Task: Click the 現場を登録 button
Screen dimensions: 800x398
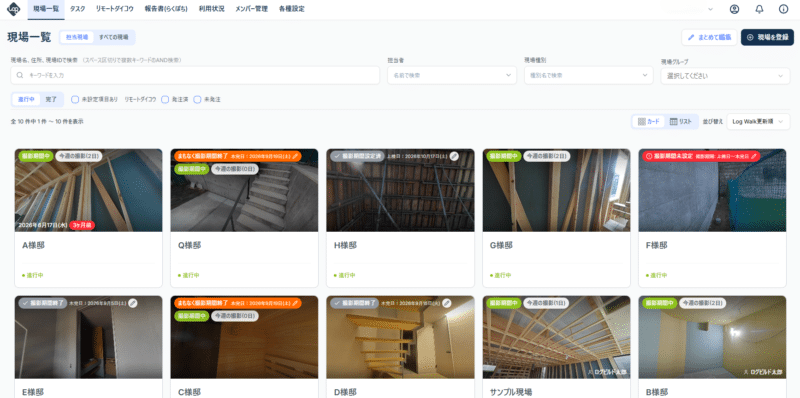Action: coord(767,37)
